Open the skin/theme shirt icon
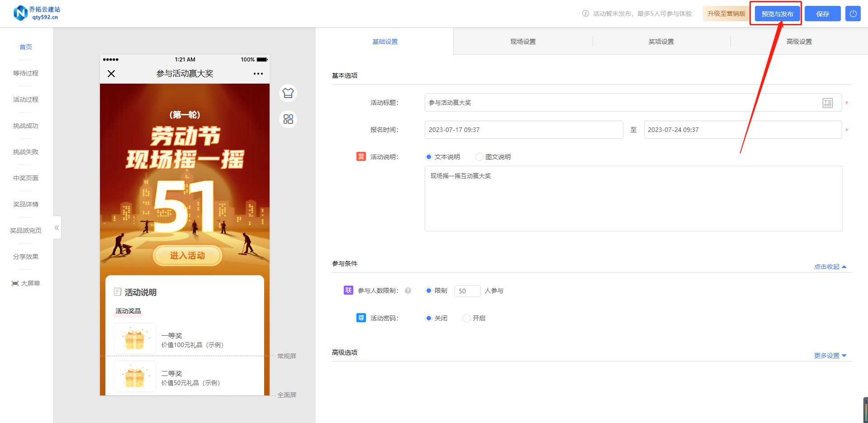The width and height of the screenshot is (868, 423). (288, 93)
